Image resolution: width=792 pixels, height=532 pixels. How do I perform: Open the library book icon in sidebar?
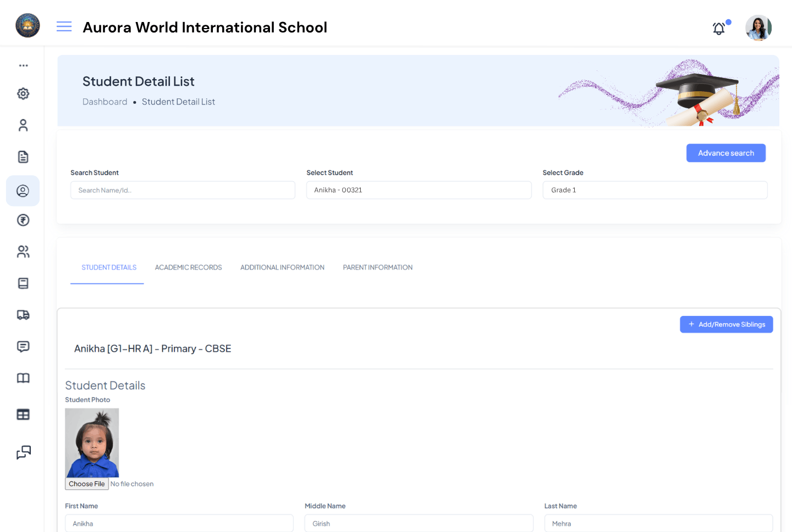pyautogui.click(x=23, y=378)
